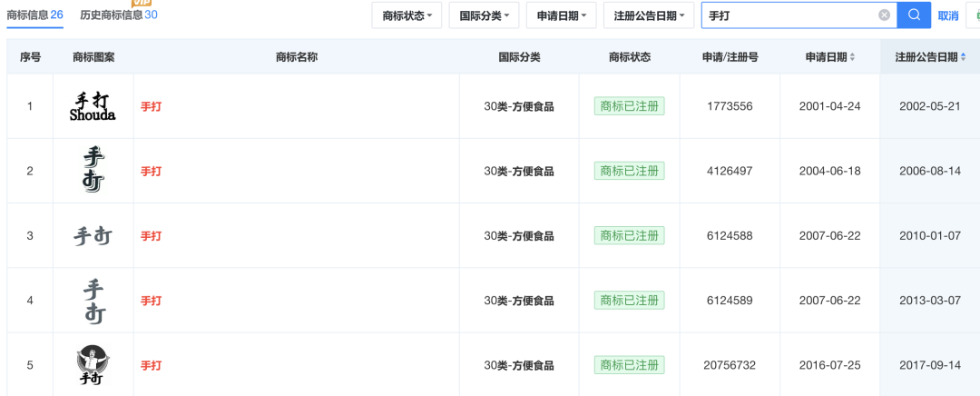Open the 申请日期 filter dropdown
The image size is (980, 396).
[x=560, y=15]
